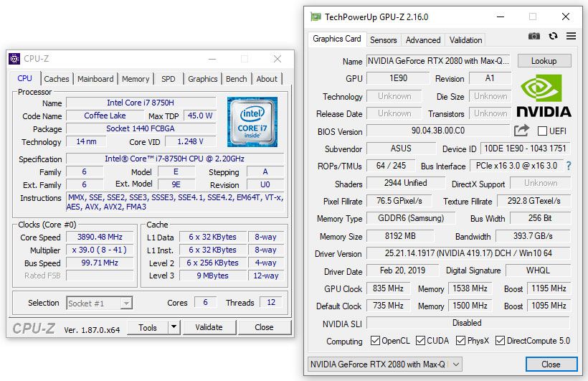Viewport: 588px width, 381px height.
Task: Toggle the DirectCompute 5.0 checkbox
Action: click(x=500, y=340)
